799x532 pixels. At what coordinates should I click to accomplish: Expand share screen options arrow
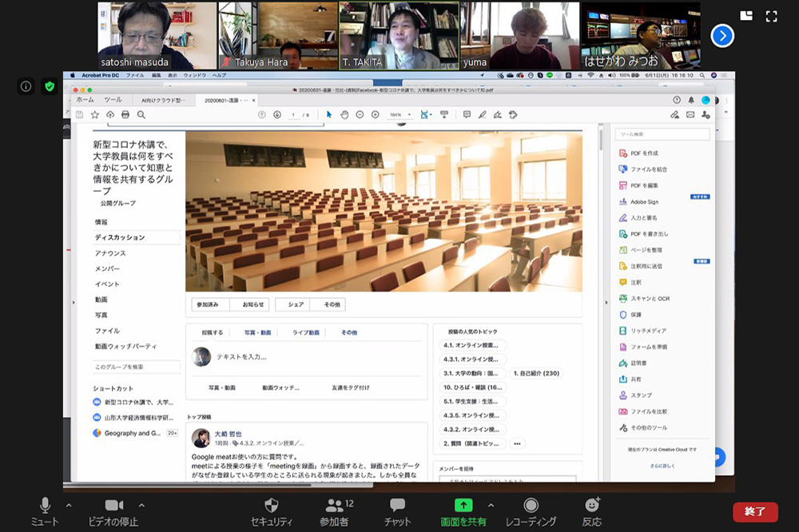click(x=491, y=506)
